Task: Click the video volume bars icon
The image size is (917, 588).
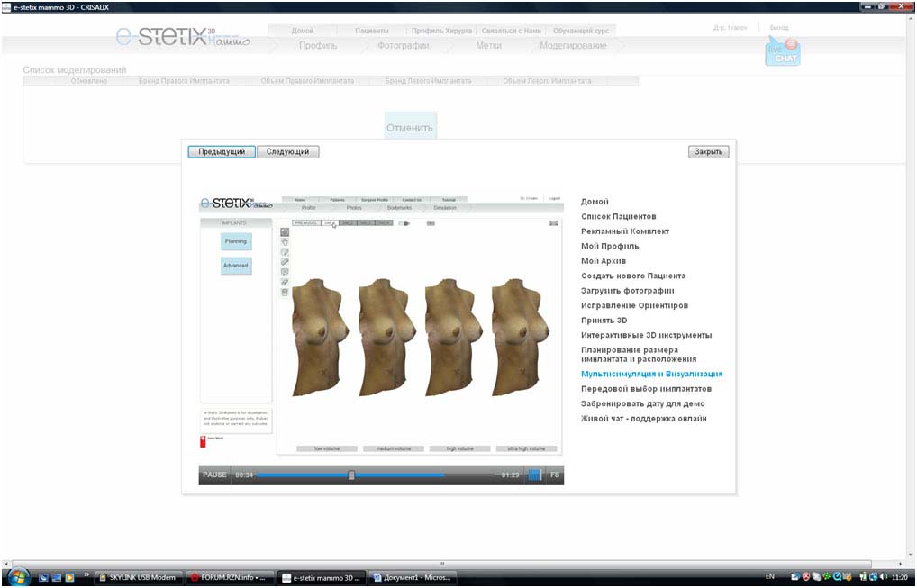Action: point(534,475)
